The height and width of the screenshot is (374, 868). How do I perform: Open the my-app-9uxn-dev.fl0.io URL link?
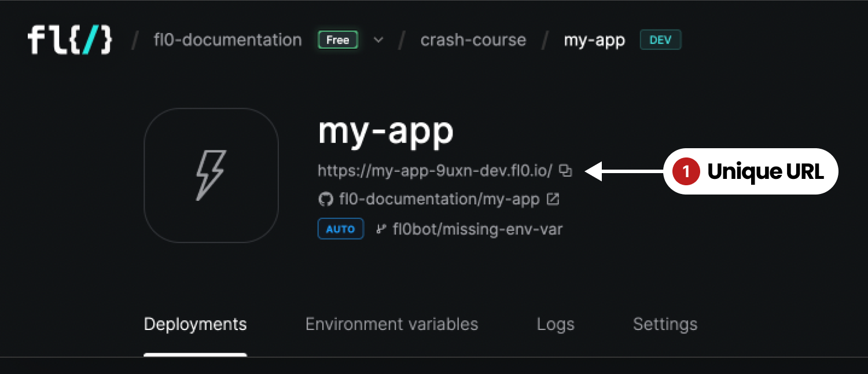point(435,171)
